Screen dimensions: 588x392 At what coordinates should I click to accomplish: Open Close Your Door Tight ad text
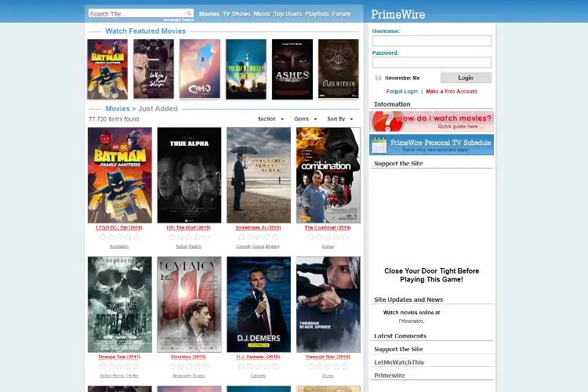click(432, 275)
